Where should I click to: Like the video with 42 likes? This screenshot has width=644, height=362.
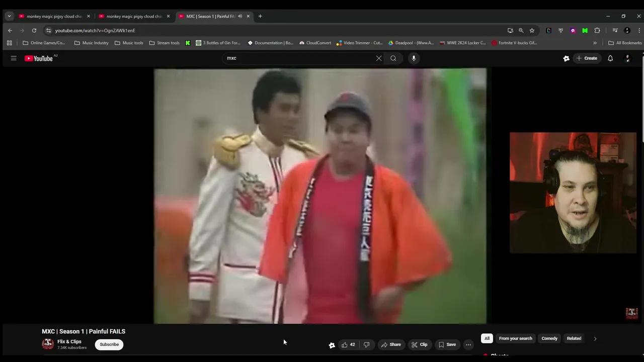348,344
